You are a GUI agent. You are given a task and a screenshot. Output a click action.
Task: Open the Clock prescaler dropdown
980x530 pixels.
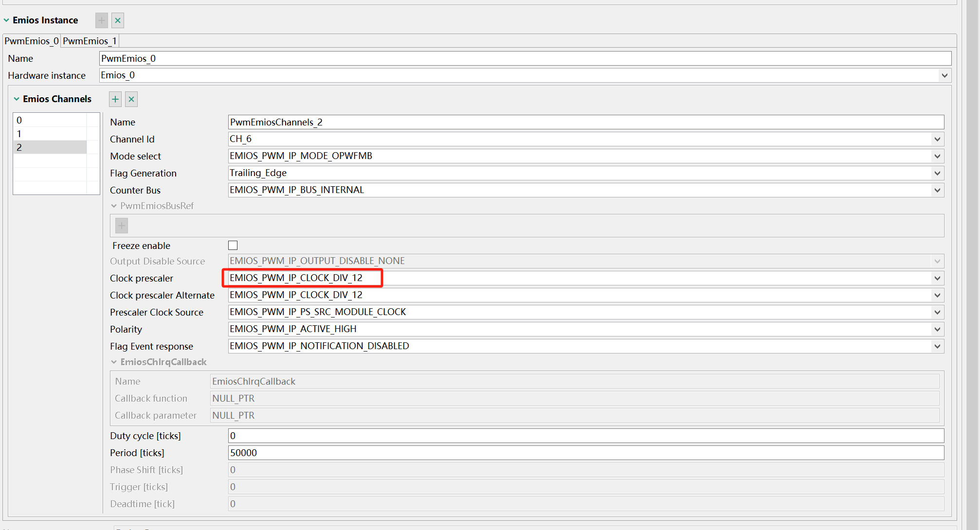[937, 278]
